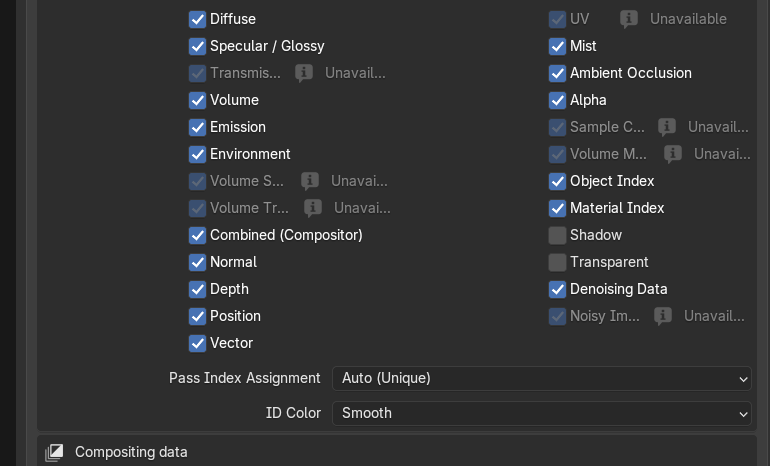Uncheck the Position pass
The height and width of the screenshot is (466, 770).
pos(197,316)
